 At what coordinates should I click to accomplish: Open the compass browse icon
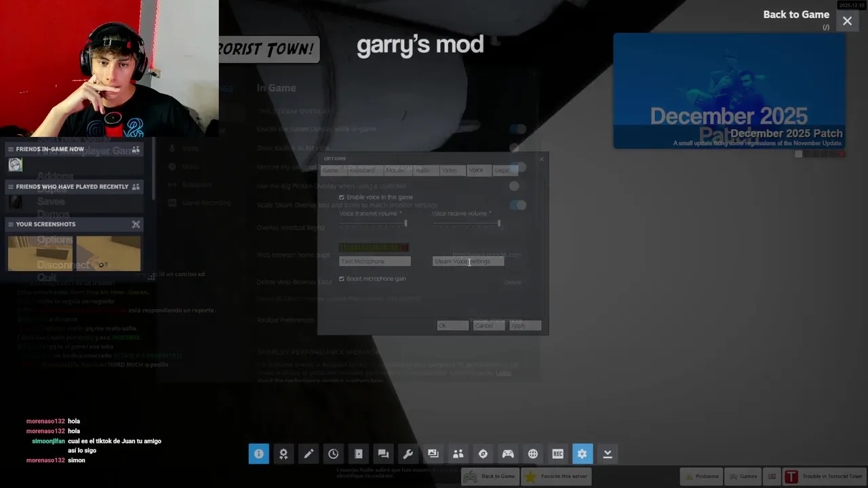tap(483, 454)
